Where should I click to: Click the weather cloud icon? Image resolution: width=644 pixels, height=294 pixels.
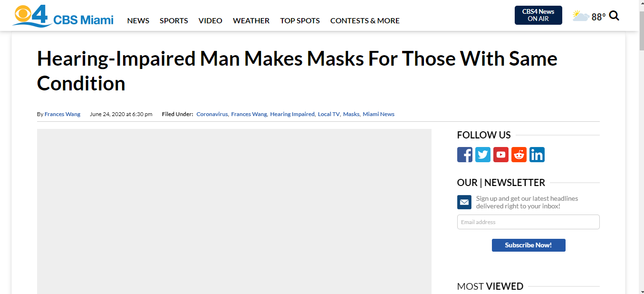[x=580, y=17]
